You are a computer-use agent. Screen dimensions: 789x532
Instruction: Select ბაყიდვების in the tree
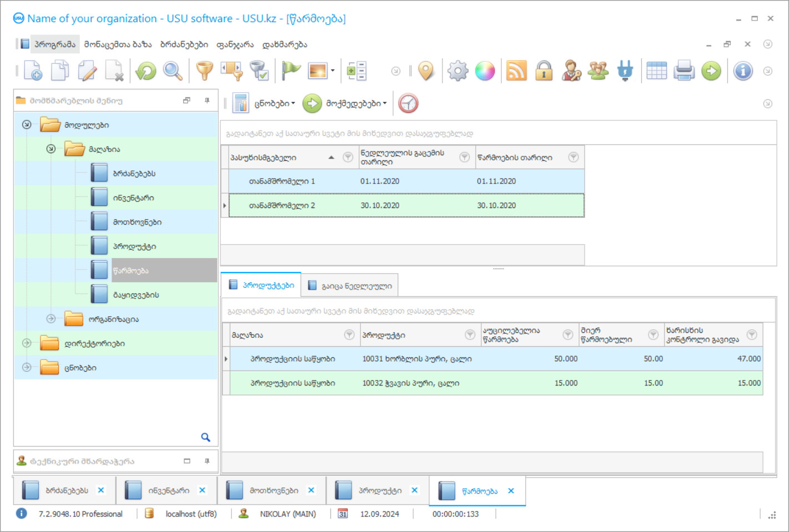(x=136, y=295)
